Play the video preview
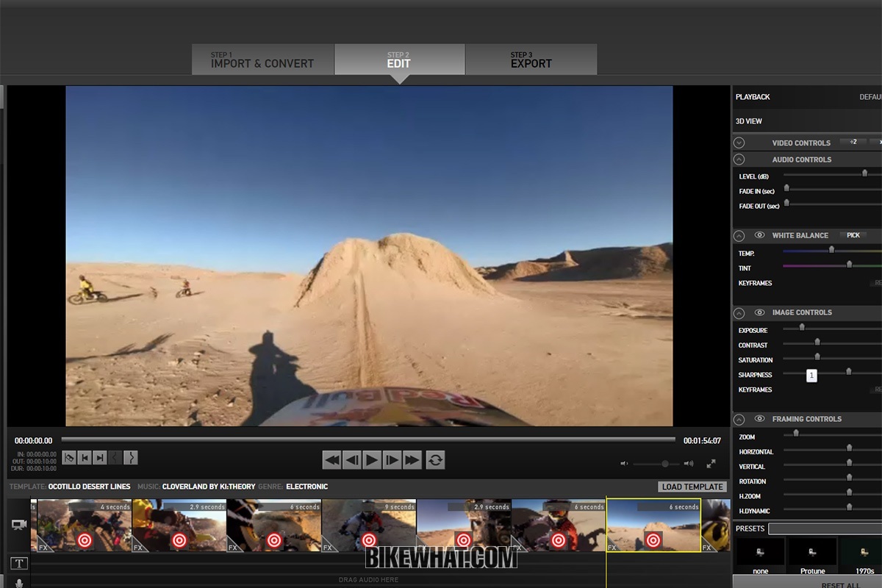882x588 pixels. coord(372,460)
